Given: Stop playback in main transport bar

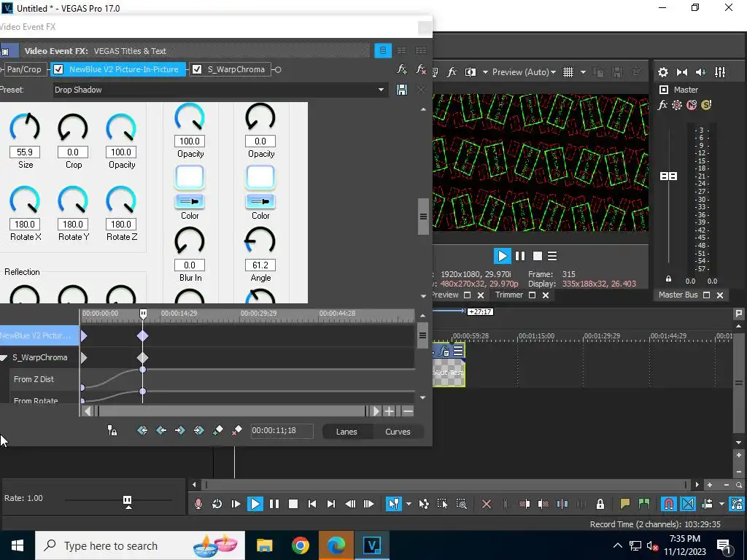Looking at the screenshot, I should [293, 504].
